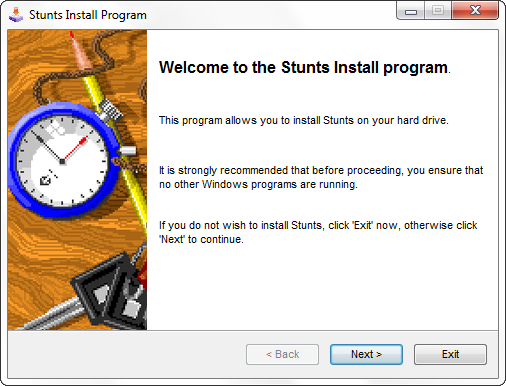Click the 'Stunts Install Program' window title
Image resolution: width=506 pixels, height=386 pixels.
88,15
